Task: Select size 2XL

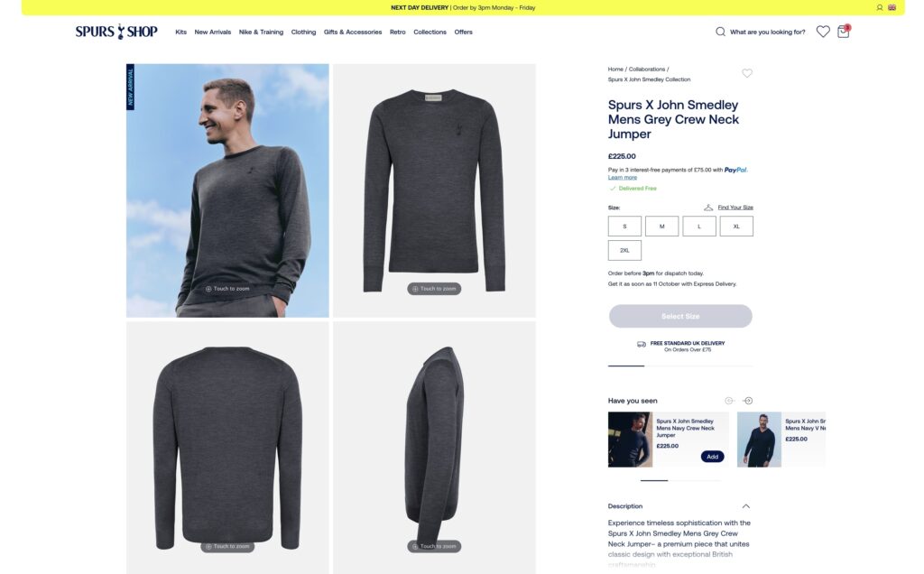Action: pyautogui.click(x=624, y=251)
